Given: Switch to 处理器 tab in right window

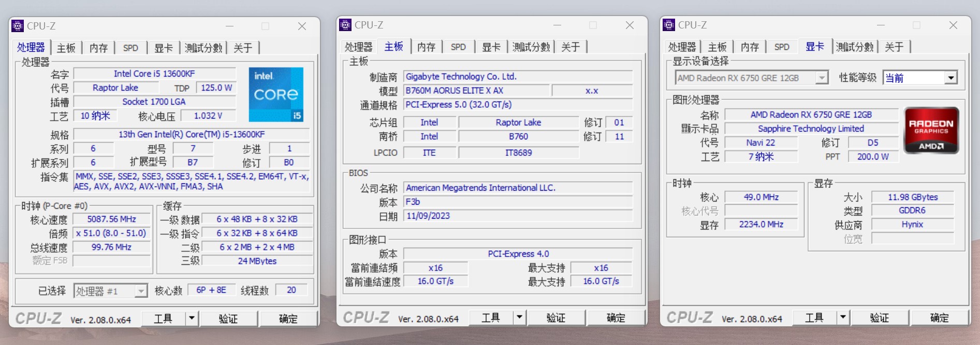Looking at the screenshot, I should (x=682, y=47).
